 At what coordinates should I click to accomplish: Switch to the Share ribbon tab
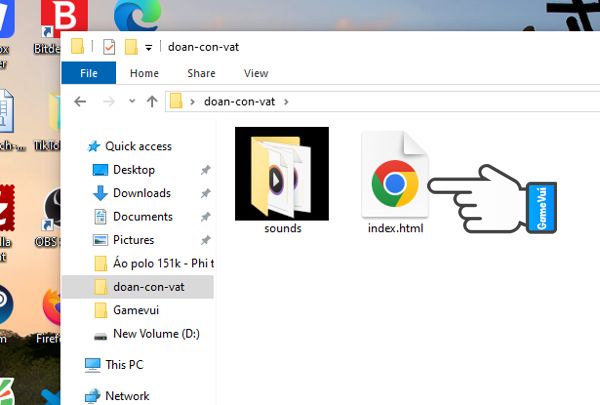click(201, 73)
